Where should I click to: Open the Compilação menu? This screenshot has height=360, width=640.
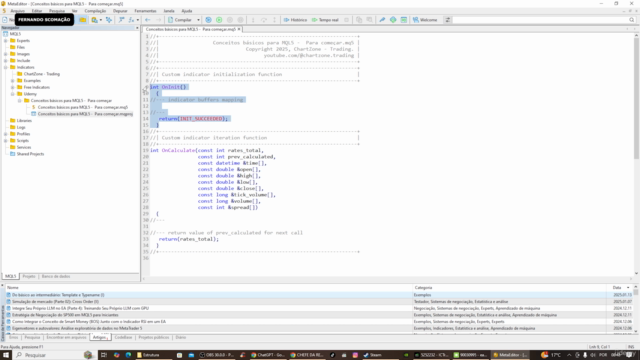tap(95, 11)
